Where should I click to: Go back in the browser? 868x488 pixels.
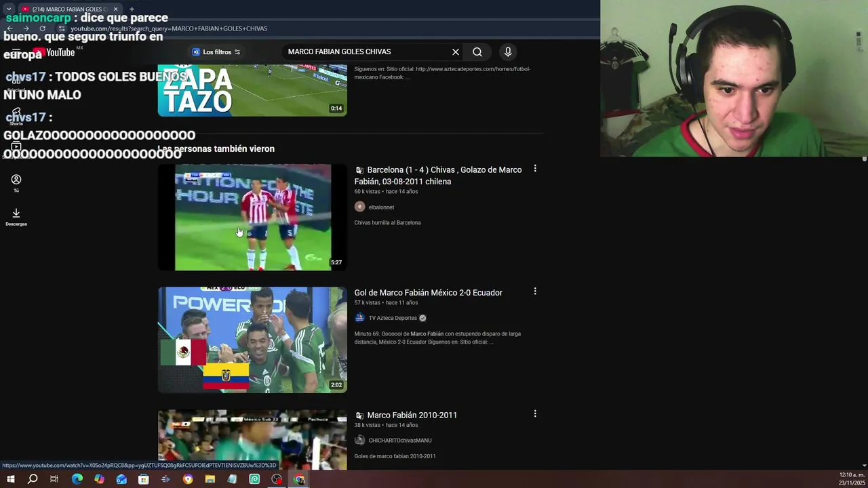9,28
